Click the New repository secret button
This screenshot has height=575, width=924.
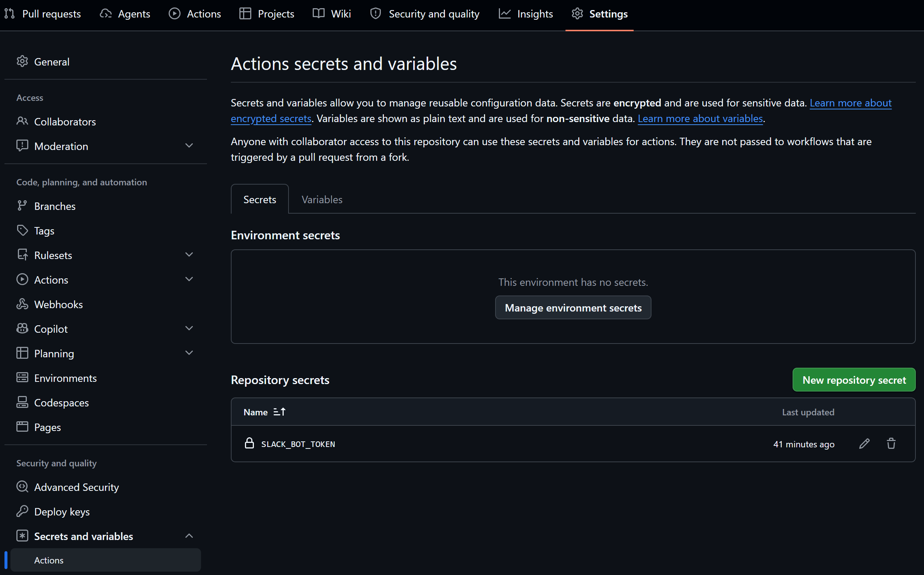[854, 380]
